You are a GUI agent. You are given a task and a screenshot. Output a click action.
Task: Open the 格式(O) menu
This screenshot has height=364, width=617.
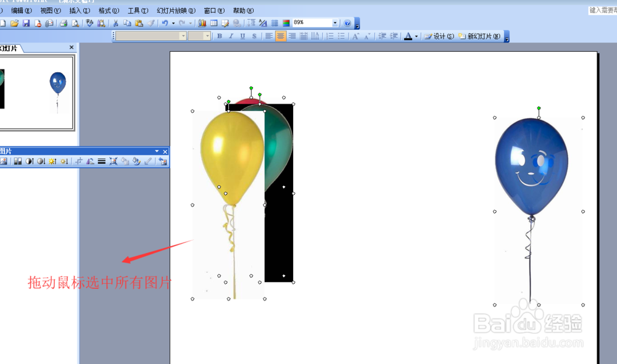tap(109, 10)
